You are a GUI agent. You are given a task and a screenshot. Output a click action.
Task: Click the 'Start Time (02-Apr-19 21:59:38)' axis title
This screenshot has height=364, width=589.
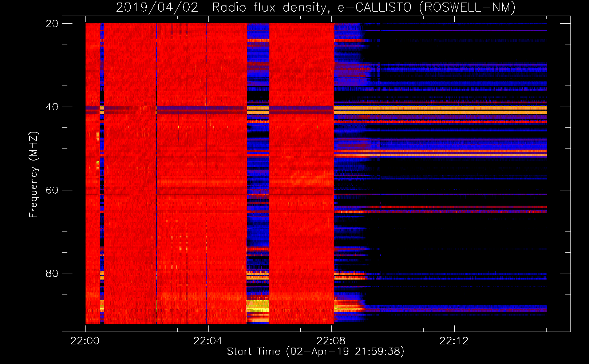(x=316, y=352)
